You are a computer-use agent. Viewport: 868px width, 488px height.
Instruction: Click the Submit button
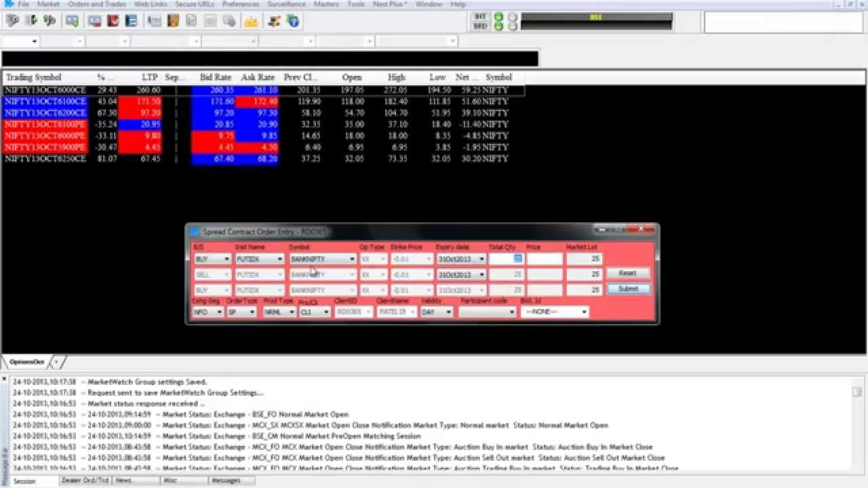628,289
